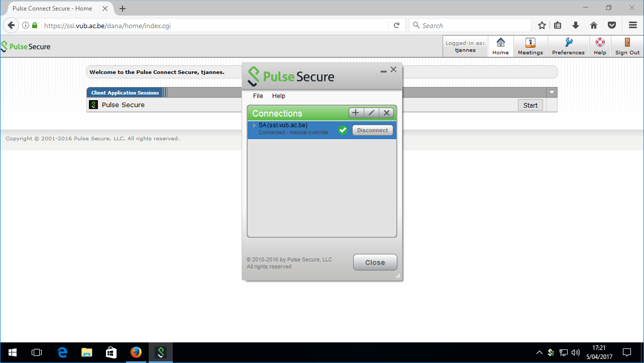
Task: Bookmark this page with star icon
Action: point(542,25)
